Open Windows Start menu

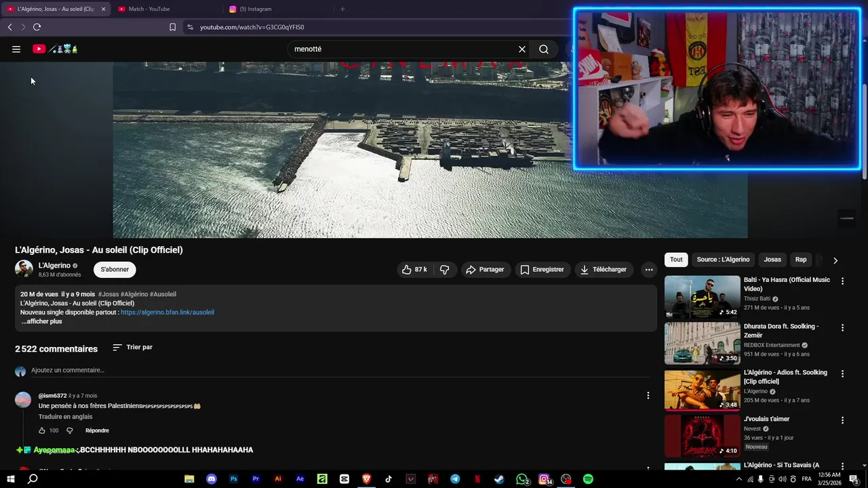(x=11, y=479)
